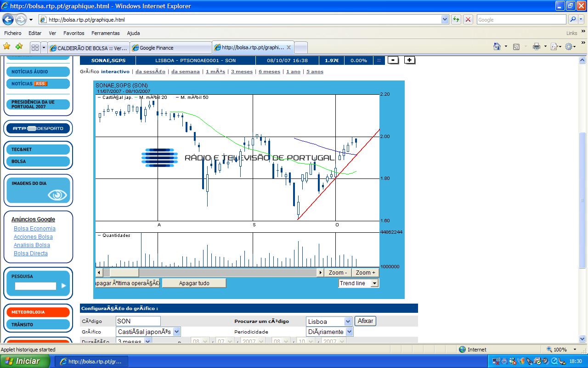Viewport: 588px width, 368px height.
Task: Click the minus button beside the quote bar
Action: click(393, 60)
